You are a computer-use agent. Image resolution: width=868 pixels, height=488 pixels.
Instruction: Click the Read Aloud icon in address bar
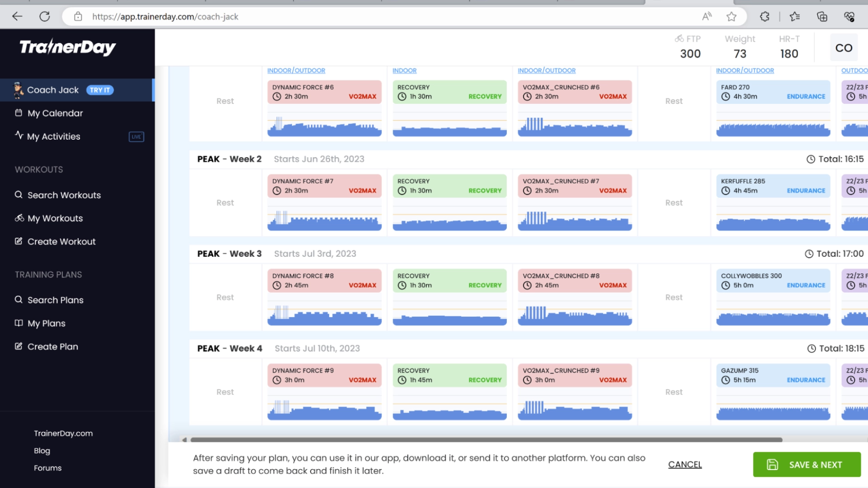pos(707,17)
